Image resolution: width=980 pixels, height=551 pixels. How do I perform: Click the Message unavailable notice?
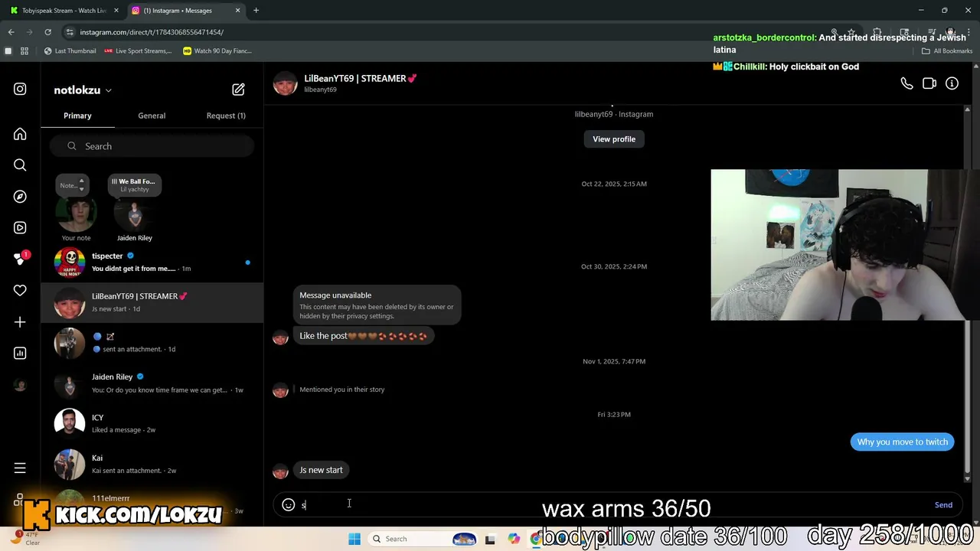point(377,305)
